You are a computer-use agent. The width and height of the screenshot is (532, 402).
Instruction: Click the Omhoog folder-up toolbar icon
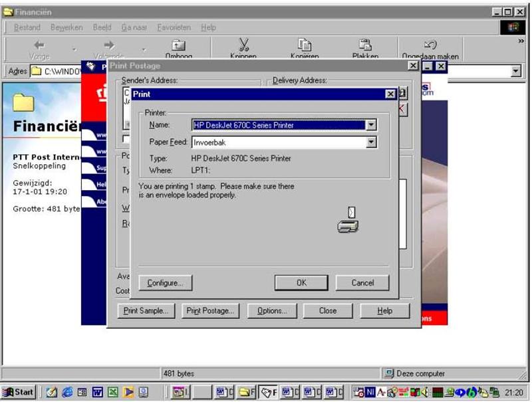coord(178,45)
